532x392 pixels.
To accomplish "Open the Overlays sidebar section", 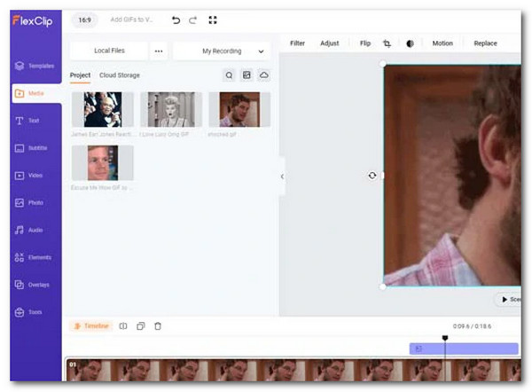I will point(32,285).
